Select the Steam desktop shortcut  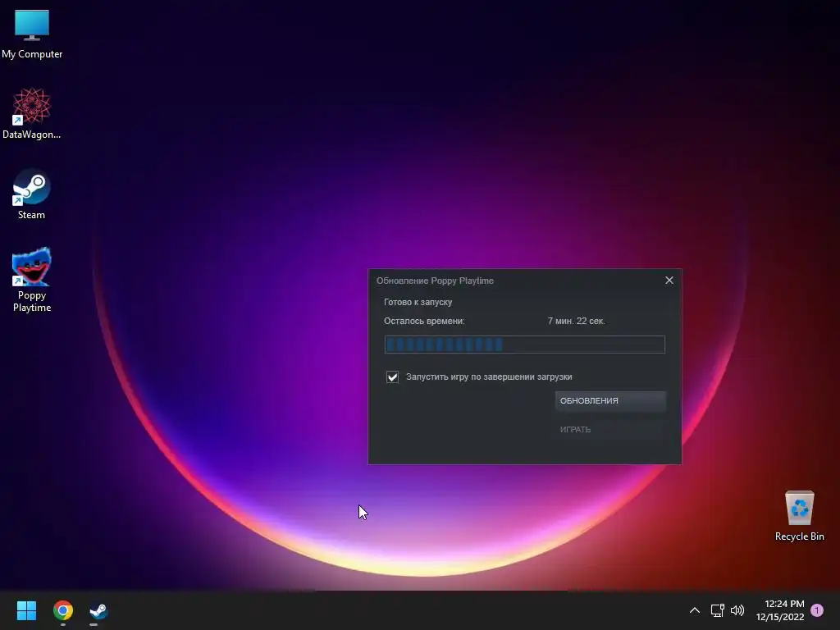tap(32, 194)
